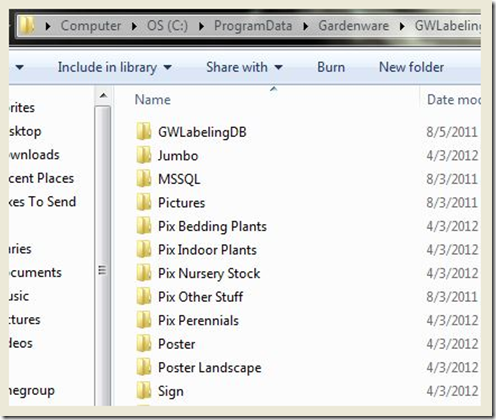496x420 pixels.
Task: Select the Poster Landscape folder icon
Action: [x=144, y=367]
